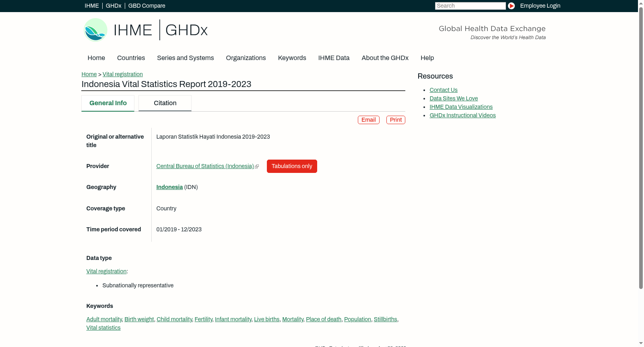Go to the Home menu item
This screenshot has width=644, height=347.
tap(96, 58)
